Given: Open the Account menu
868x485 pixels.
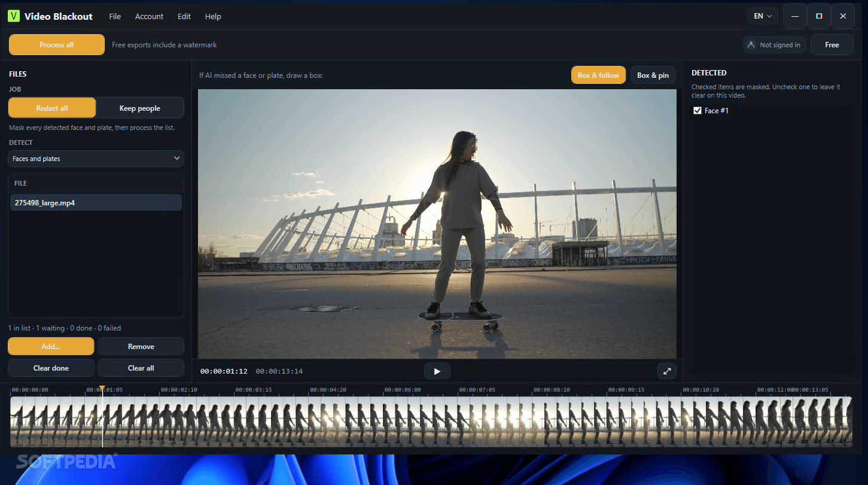Looking at the screenshot, I should tap(149, 17).
